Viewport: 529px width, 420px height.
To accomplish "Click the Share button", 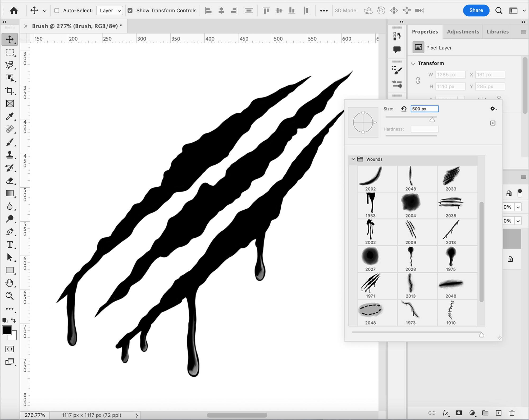I will coord(476,11).
